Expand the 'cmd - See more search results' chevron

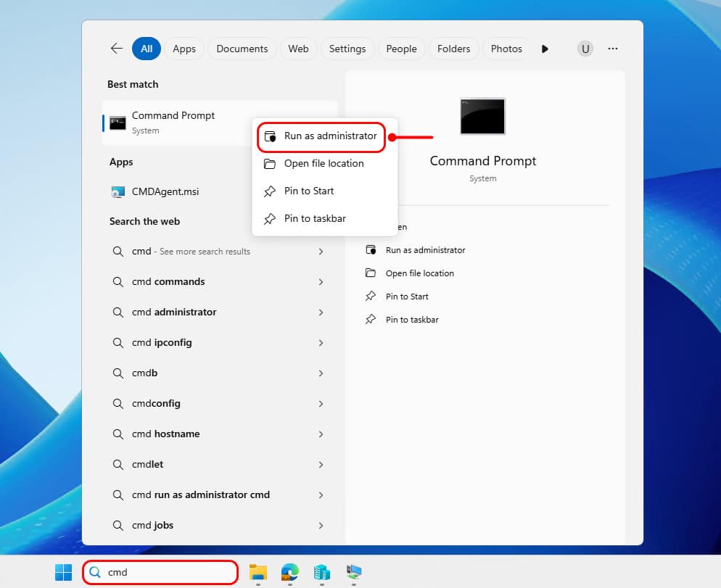[x=321, y=252]
